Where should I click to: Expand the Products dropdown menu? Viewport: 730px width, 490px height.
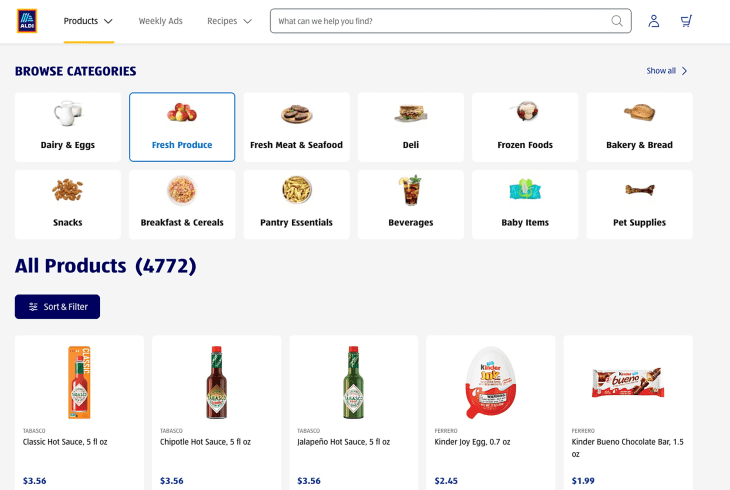point(88,21)
